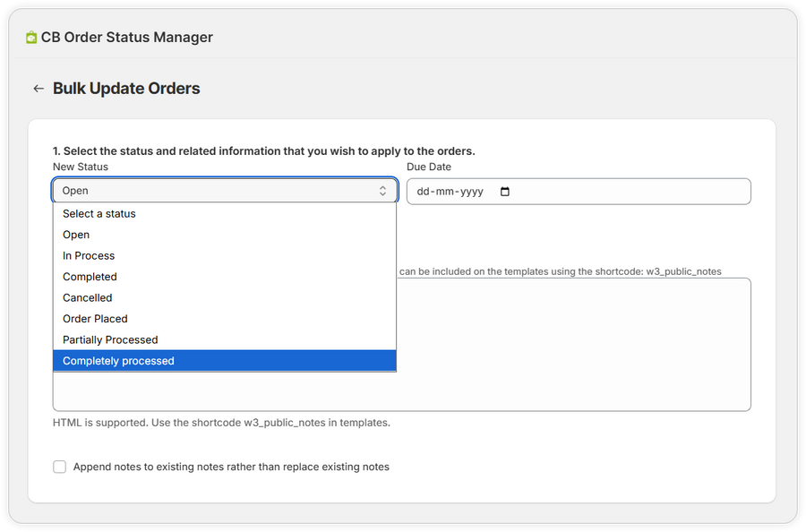Click the w3_public_notes shortcode hint above notes
Viewport: 806px width, 532px height.
561,271
